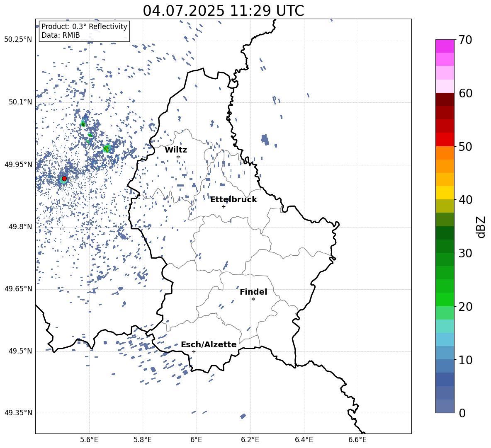
Task: Click the yellow colorbar segment above 40
Action: (x=445, y=193)
